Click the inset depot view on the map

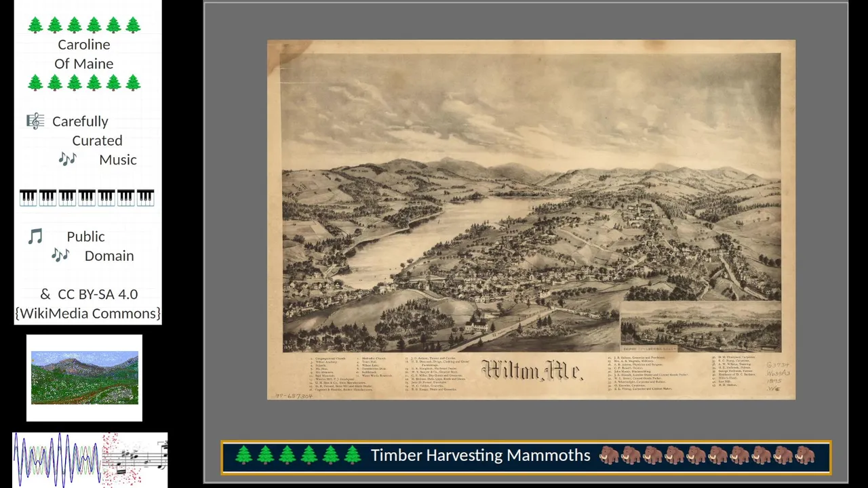click(701, 327)
